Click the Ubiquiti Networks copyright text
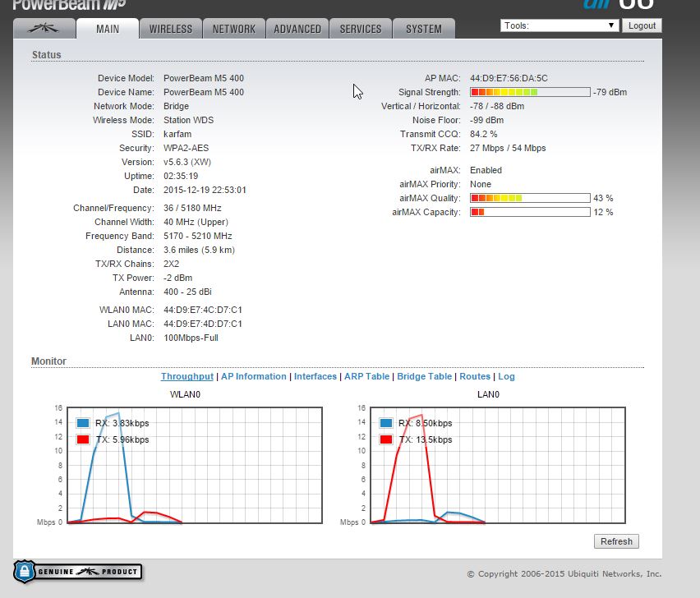Viewport: 700px width, 598px height. [564, 574]
